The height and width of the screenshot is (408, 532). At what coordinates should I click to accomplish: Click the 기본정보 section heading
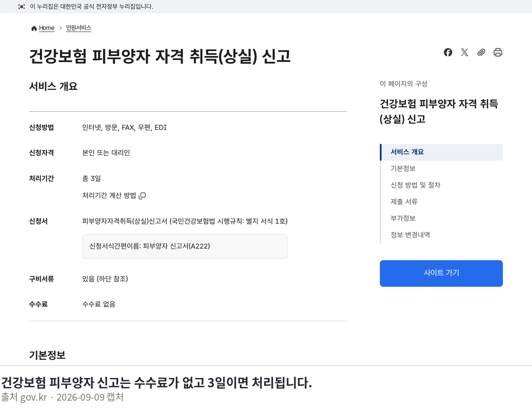47,355
